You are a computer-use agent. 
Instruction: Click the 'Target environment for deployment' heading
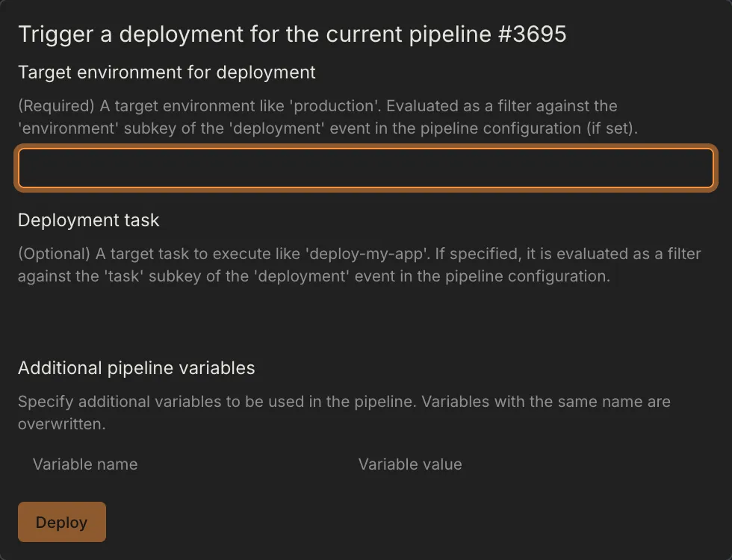[167, 72]
